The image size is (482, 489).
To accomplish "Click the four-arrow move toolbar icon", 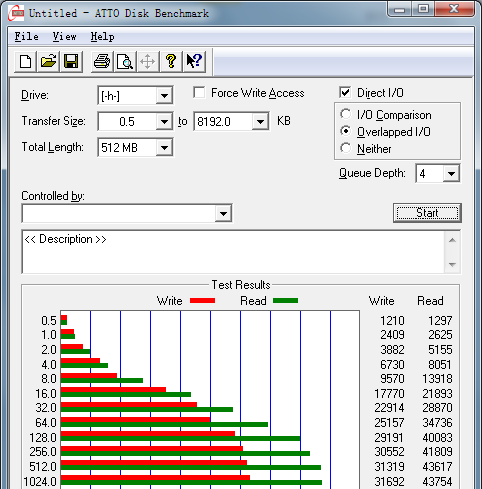I will pos(147,62).
